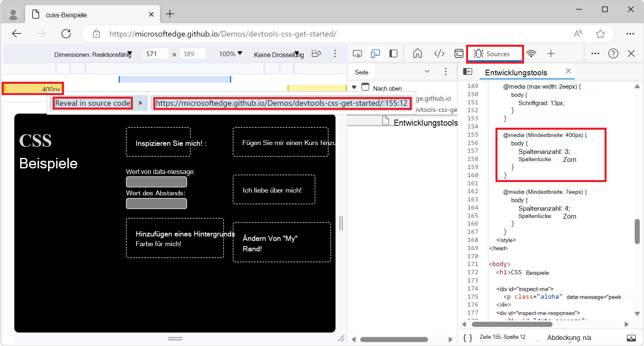Toggle the dock side panel icon
This screenshot has width=644, height=346.
(394, 54)
